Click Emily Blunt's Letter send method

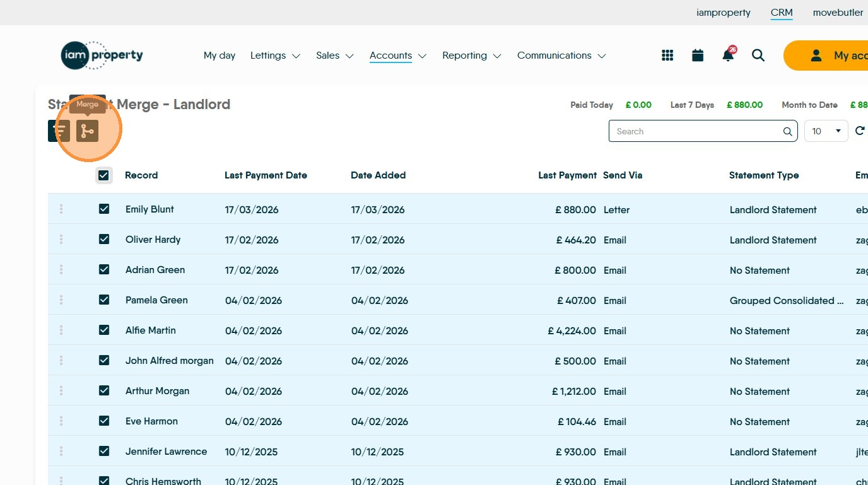[616, 209]
